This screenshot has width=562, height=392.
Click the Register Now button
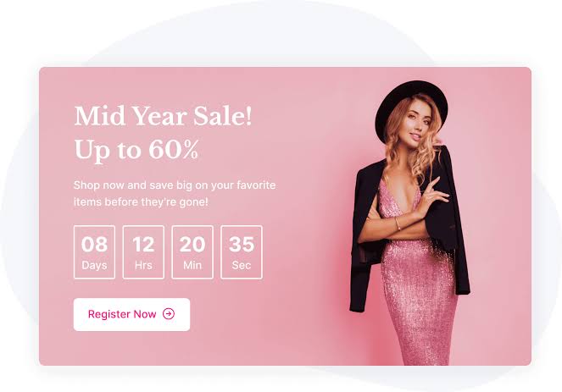pos(131,314)
